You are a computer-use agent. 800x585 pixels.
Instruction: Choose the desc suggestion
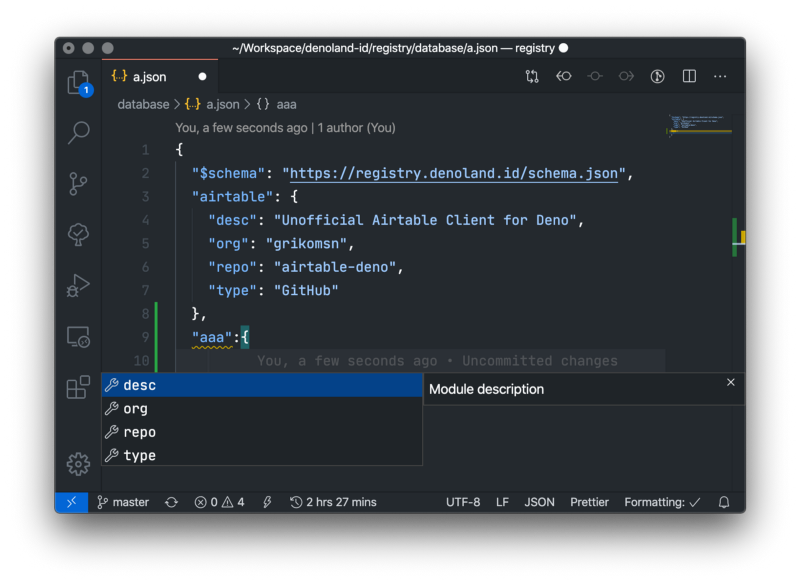pos(262,385)
